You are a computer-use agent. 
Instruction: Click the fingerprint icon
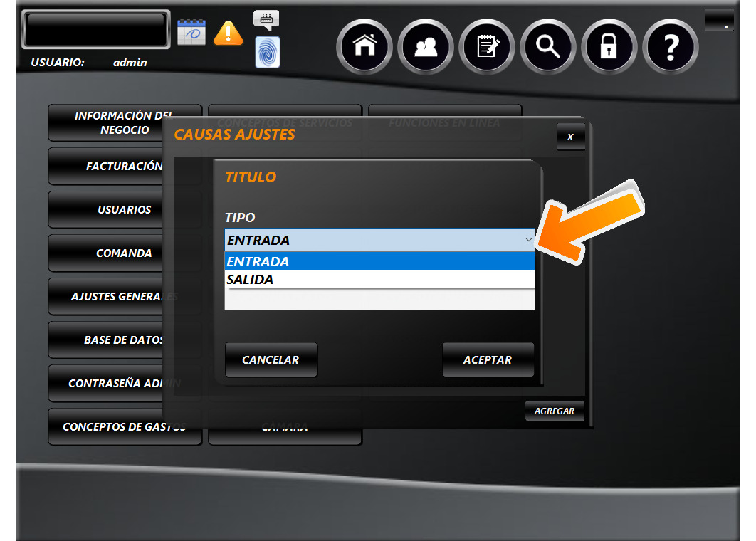click(x=268, y=53)
